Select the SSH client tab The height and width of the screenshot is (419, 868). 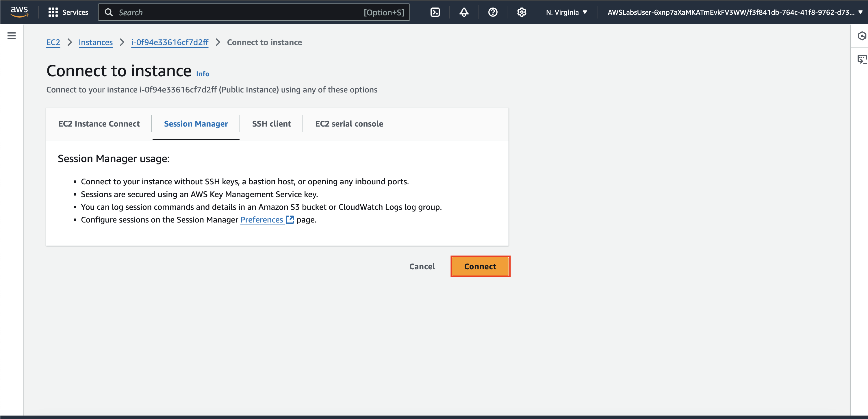pos(271,124)
